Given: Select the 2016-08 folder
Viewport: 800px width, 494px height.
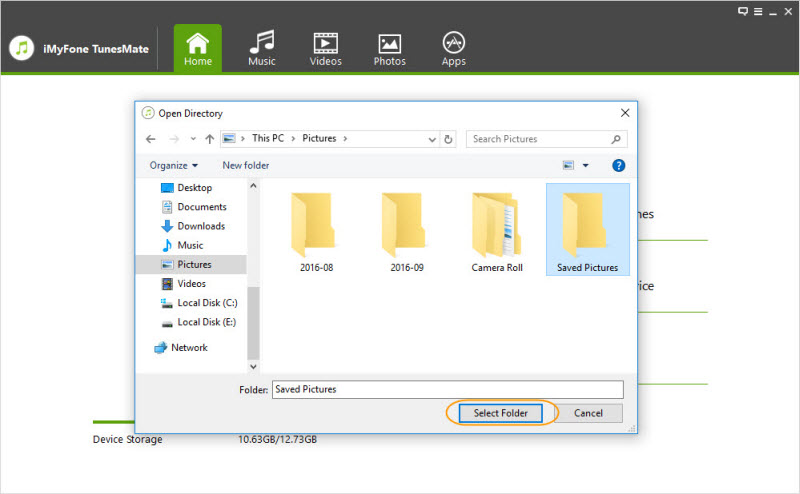Looking at the screenshot, I should (x=316, y=232).
